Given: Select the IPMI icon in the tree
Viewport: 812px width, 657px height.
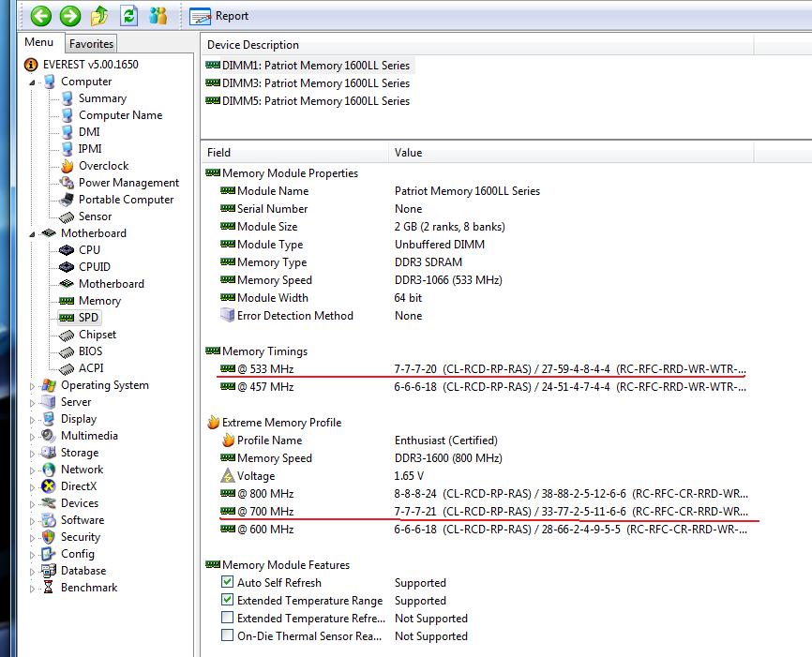Looking at the screenshot, I should click(67, 149).
